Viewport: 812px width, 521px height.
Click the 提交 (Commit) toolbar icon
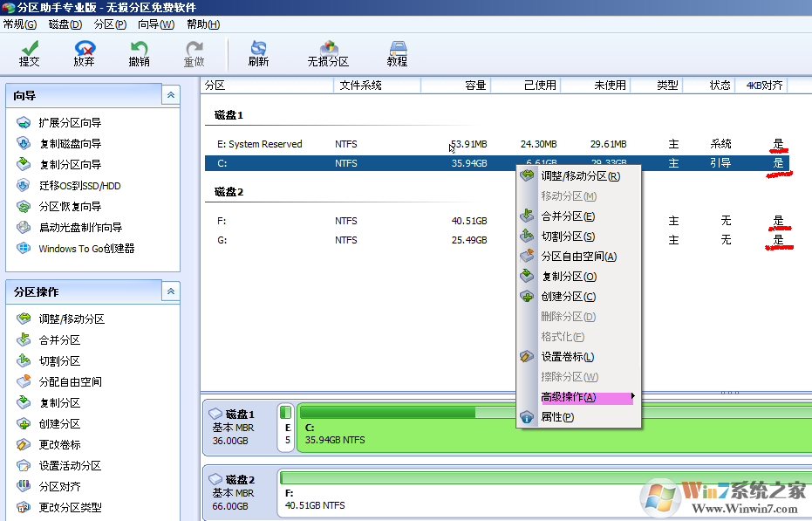coord(29,54)
